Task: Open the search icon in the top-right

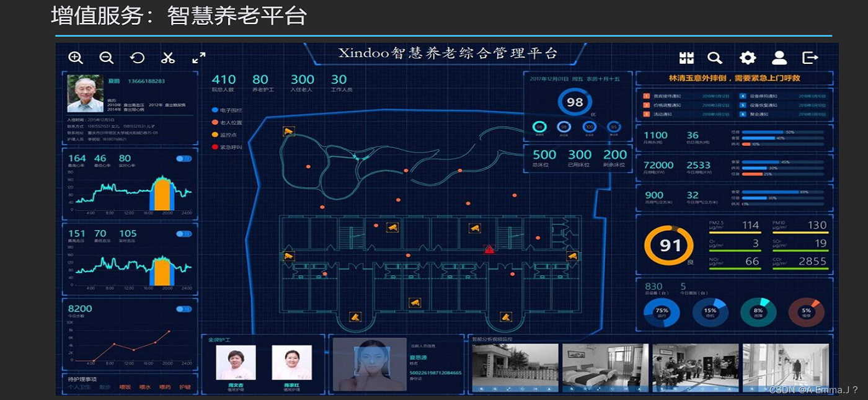Action: coord(715,57)
